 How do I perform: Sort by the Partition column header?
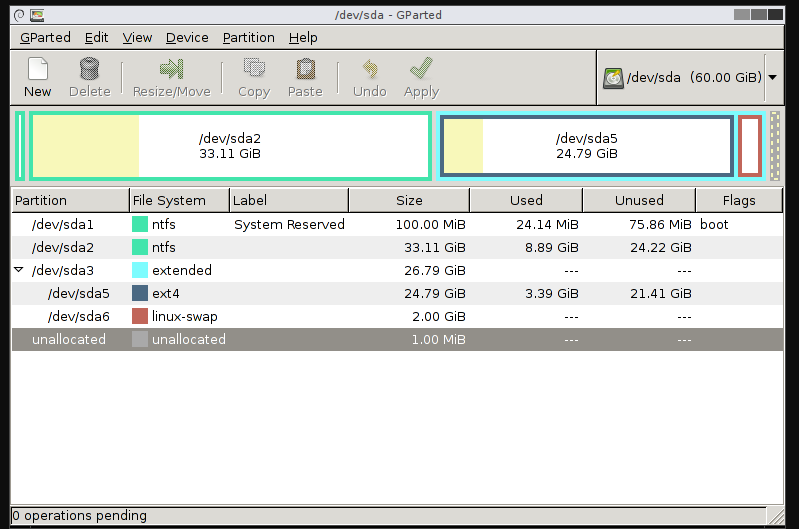click(70, 200)
